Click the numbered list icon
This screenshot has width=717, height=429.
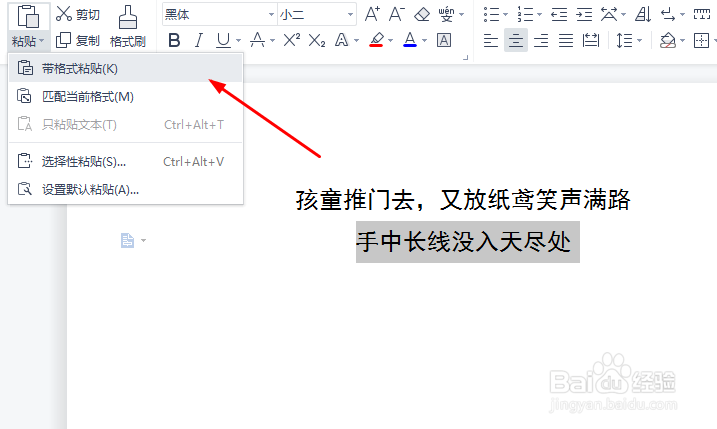point(525,15)
